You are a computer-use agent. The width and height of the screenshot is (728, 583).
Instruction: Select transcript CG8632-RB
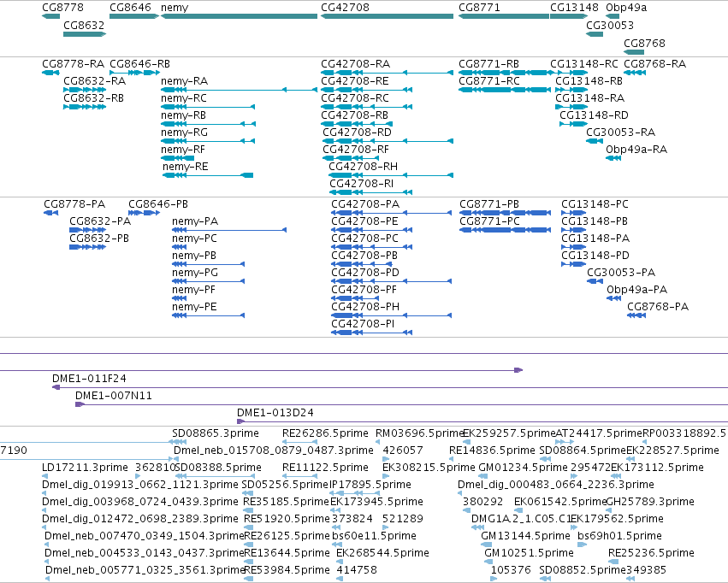(x=85, y=107)
